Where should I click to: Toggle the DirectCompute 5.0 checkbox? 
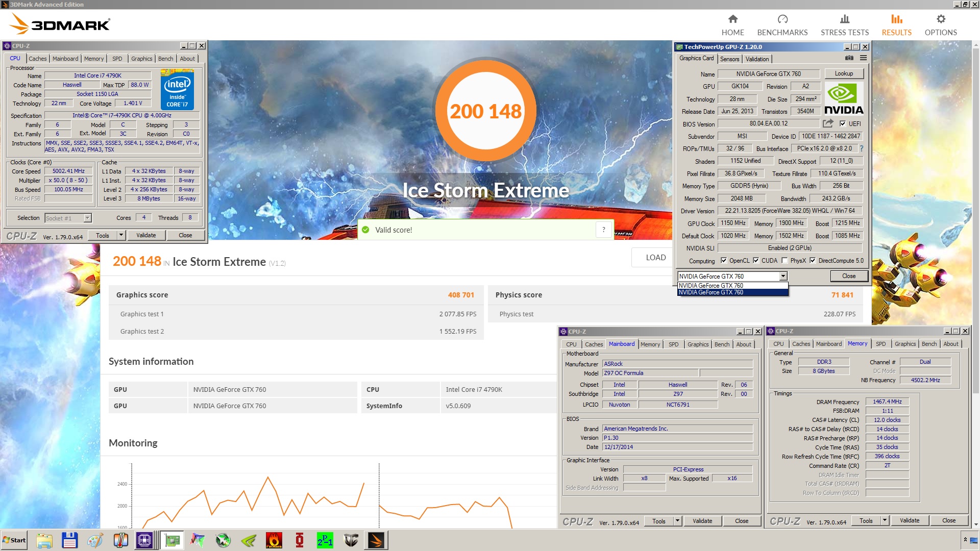(813, 261)
